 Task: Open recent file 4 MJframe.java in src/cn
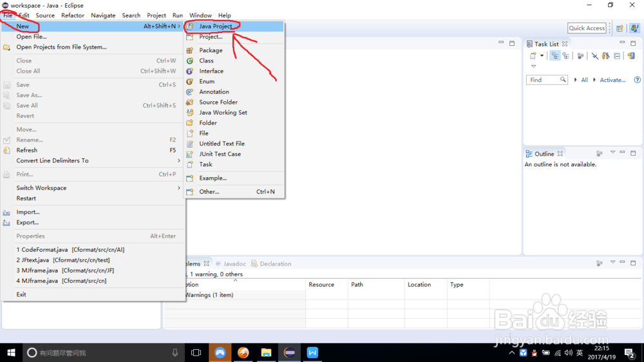pyautogui.click(x=92, y=281)
